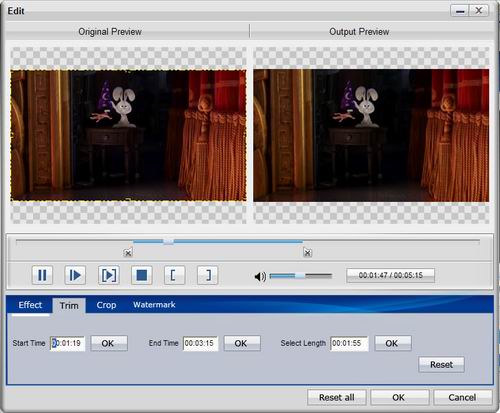Close the Edit window
This screenshot has width=500, height=413.
(479, 11)
